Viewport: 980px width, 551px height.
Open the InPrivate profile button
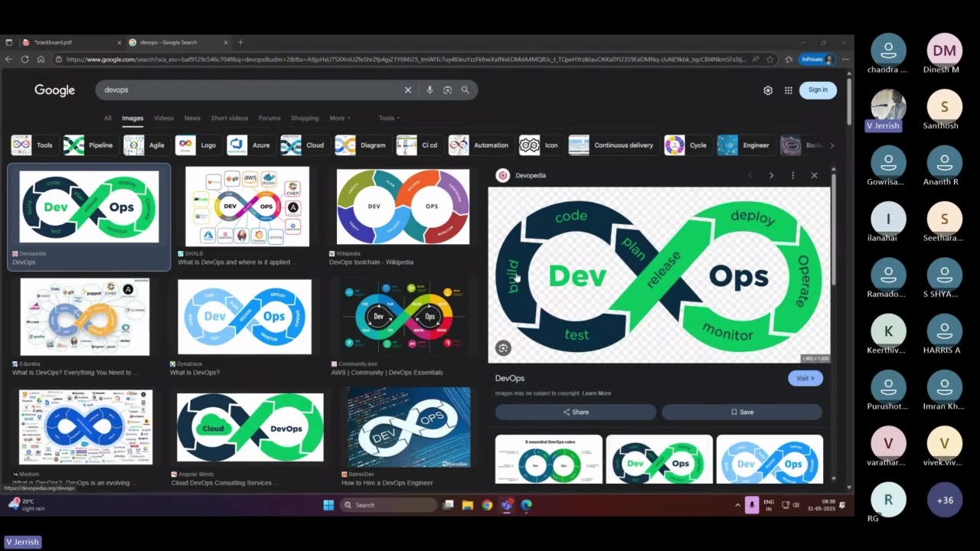click(818, 59)
